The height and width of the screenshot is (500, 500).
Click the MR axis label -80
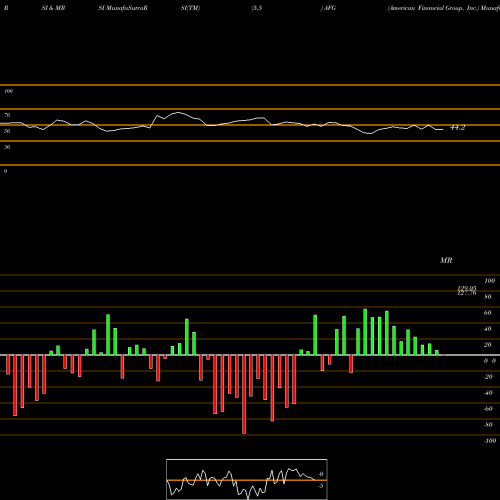click(x=488, y=425)
